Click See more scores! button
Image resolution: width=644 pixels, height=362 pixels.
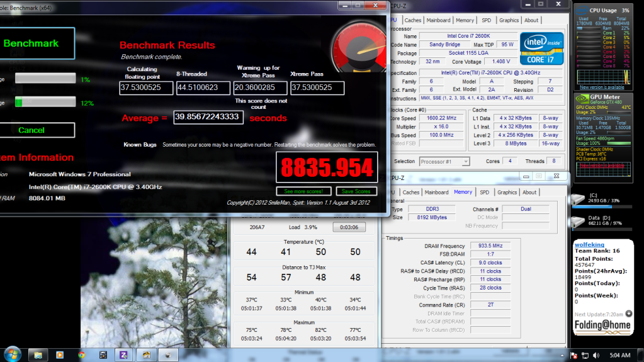[x=303, y=191]
